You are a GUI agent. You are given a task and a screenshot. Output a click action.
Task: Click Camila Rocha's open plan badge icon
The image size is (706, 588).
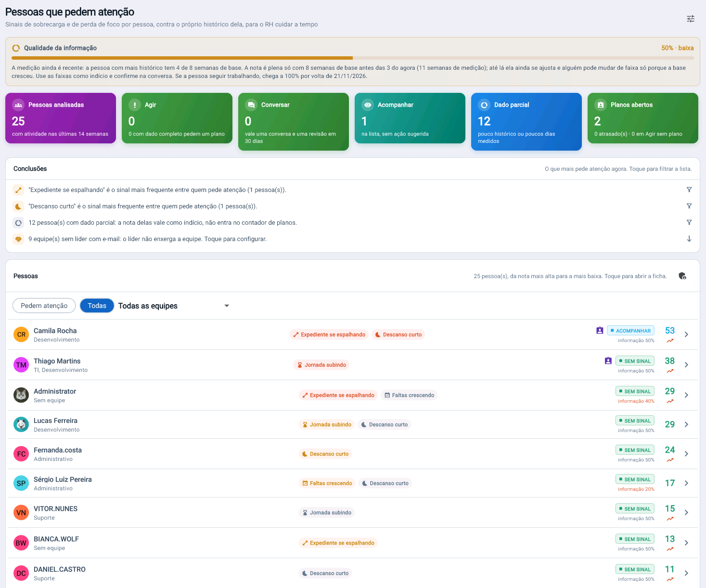click(600, 331)
